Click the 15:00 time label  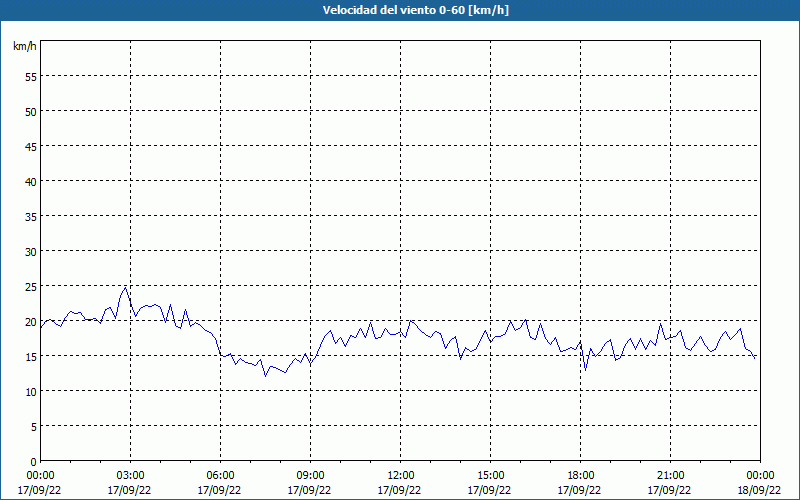pos(490,476)
